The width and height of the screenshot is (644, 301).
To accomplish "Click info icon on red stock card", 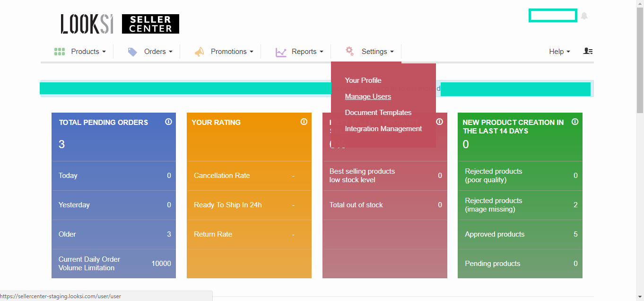I will pyautogui.click(x=439, y=122).
